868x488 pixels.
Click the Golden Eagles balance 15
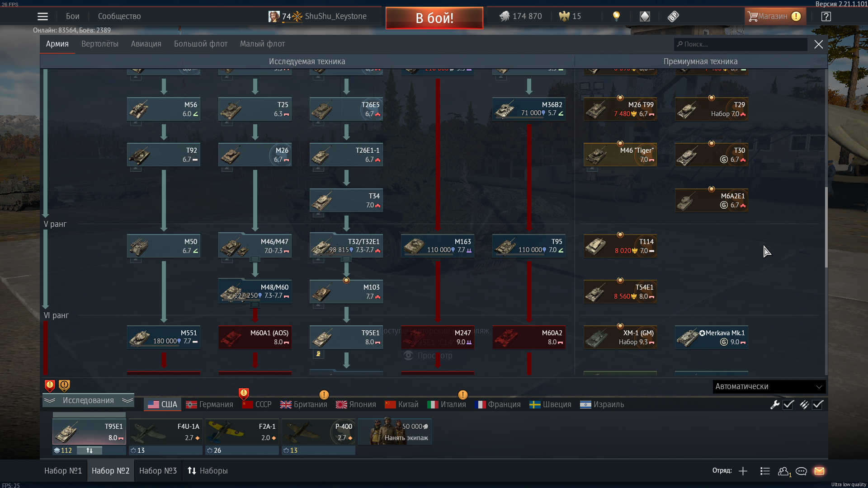[570, 16]
